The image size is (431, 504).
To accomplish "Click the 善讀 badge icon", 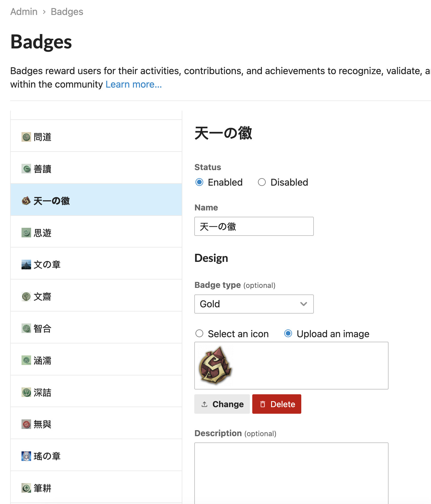I will [26, 169].
